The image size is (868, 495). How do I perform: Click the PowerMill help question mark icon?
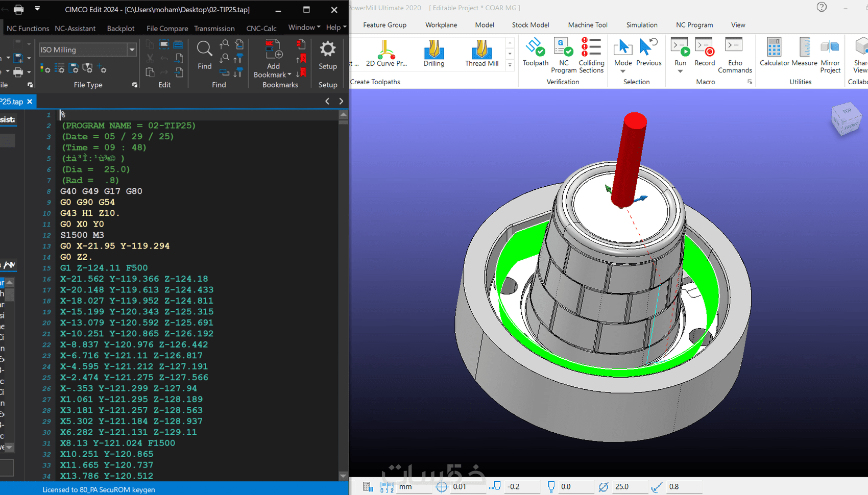tap(822, 7)
